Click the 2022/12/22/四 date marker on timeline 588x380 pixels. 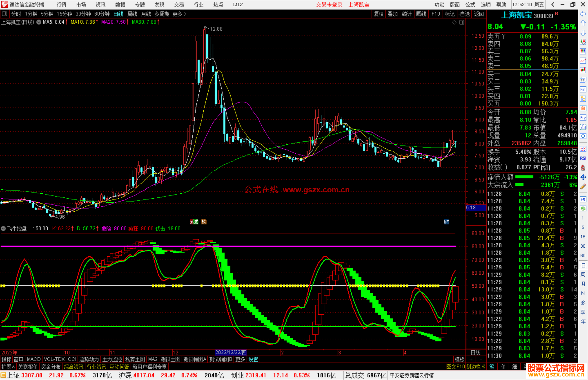pyautogui.click(x=231, y=352)
